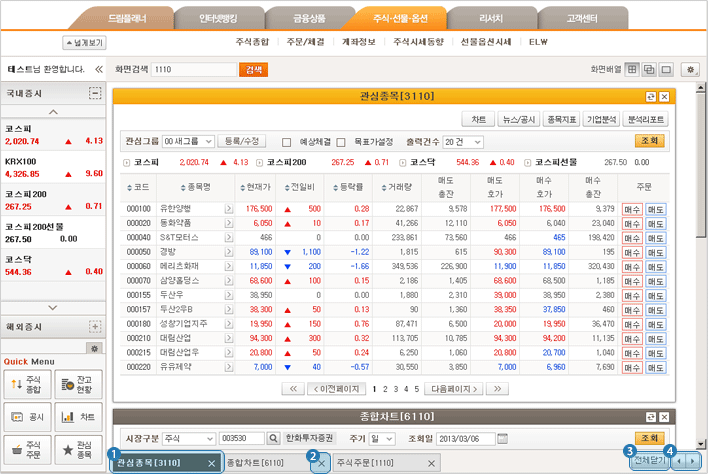Image resolution: width=708 pixels, height=474 pixels.
Task: Expand the 코스닥 index indicator icon
Action: point(402,163)
